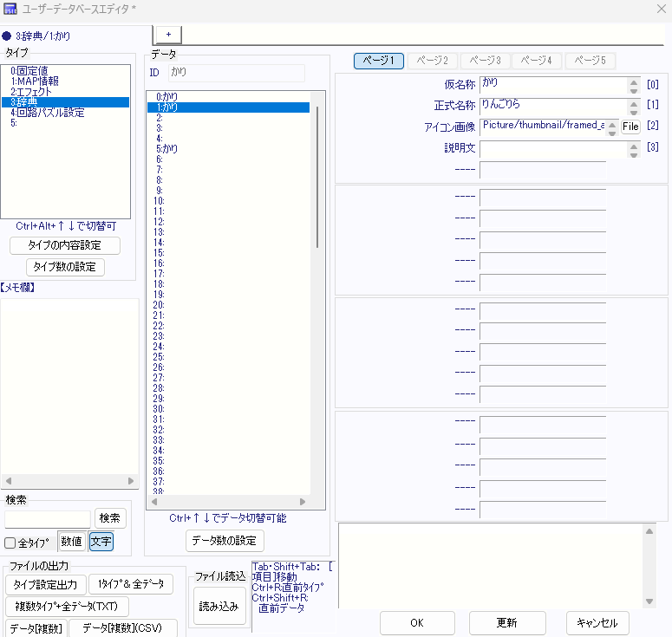Select the 文字 search mode toggle
The image size is (672, 637).
(x=101, y=543)
